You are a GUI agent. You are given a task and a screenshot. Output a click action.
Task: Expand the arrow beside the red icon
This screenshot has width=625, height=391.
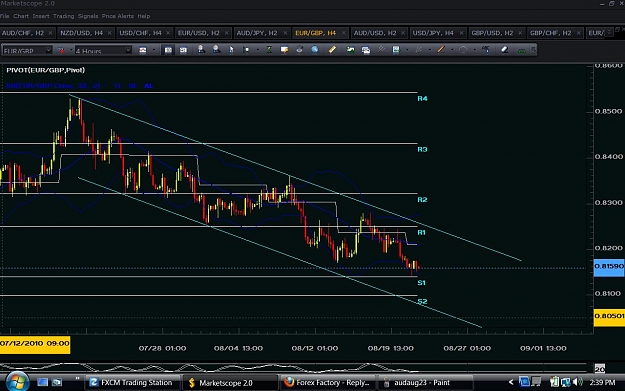pyautogui.click(x=71, y=50)
